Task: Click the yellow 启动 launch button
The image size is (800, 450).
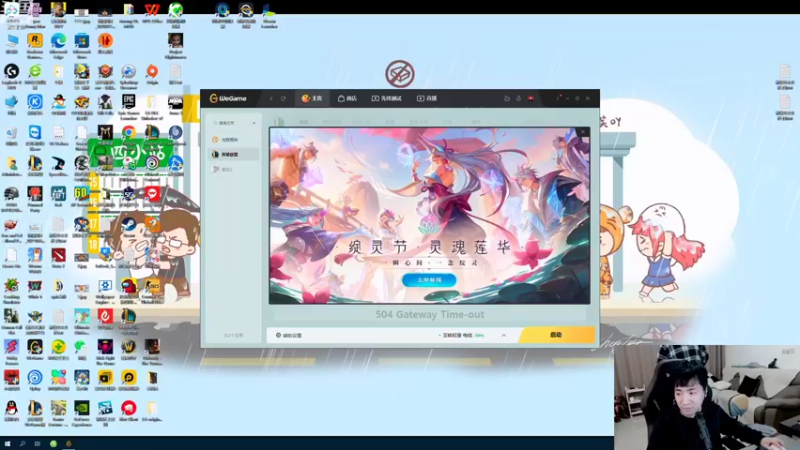Action: click(x=557, y=335)
